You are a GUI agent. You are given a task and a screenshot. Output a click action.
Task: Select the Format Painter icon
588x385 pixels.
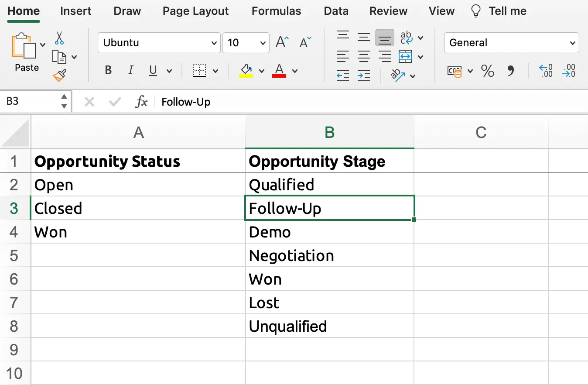tap(60, 74)
